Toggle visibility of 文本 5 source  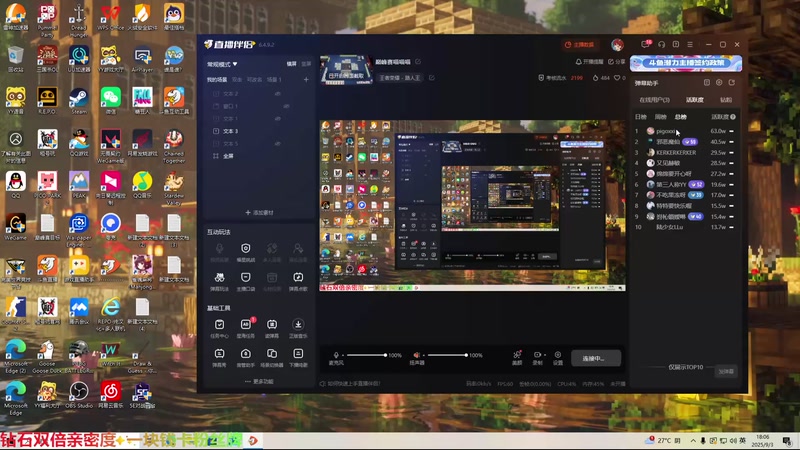pos(278,143)
